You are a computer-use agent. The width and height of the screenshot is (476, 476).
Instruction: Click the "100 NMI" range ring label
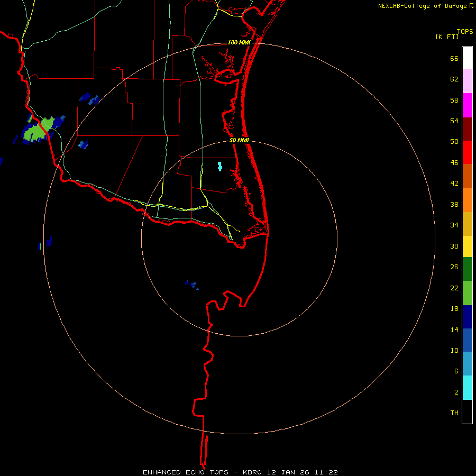[239, 42]
